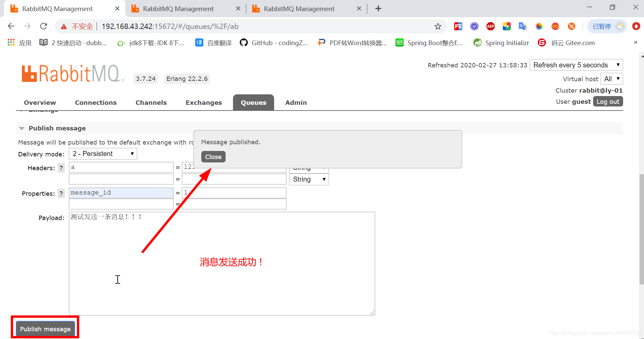Click inside the Payload text area
The image size is (644, 339).
(x=222, y=264)
